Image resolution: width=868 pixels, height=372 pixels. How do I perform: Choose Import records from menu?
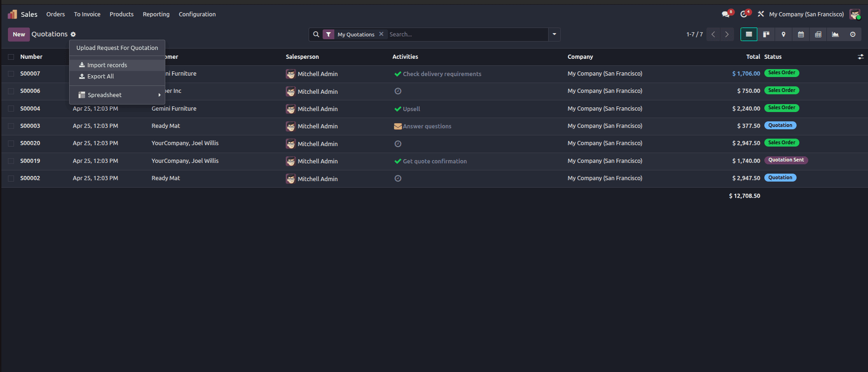point(117,65)
